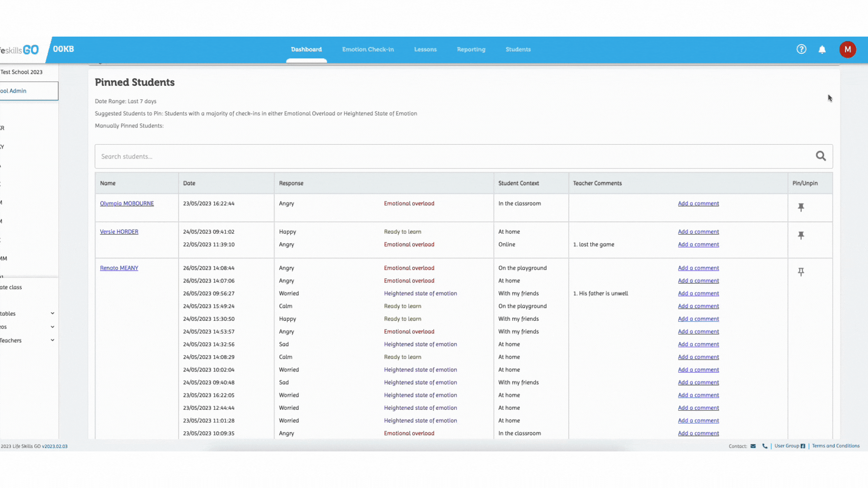The width and height of the screenshot is (868, 488).
Task: Open the user avatar M menu
Action: coord(848,49)
